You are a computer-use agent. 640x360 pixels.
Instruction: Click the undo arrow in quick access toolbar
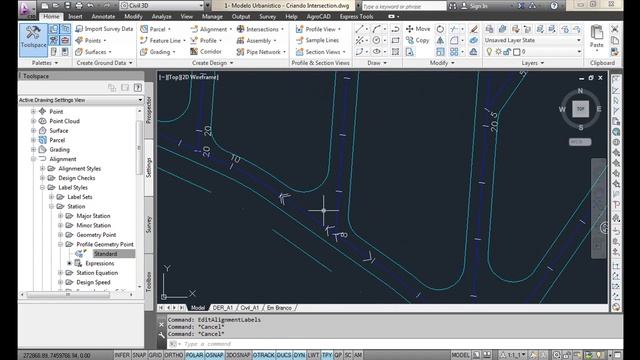(x=90, y=6)
